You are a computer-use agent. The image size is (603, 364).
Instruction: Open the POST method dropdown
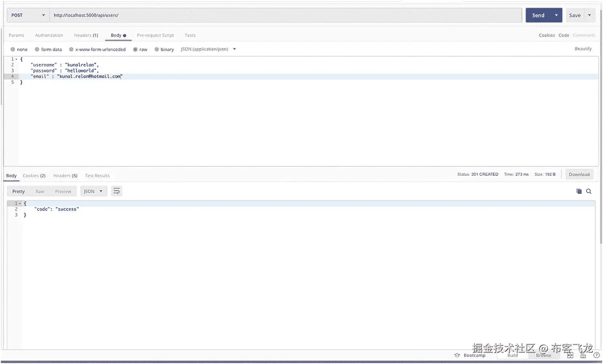coord(28,15)
